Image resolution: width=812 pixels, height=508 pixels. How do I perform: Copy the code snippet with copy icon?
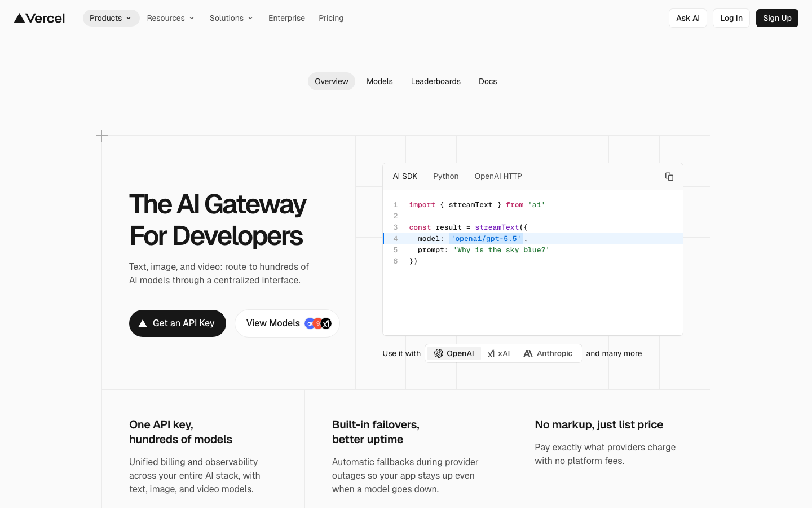(669, 177)
